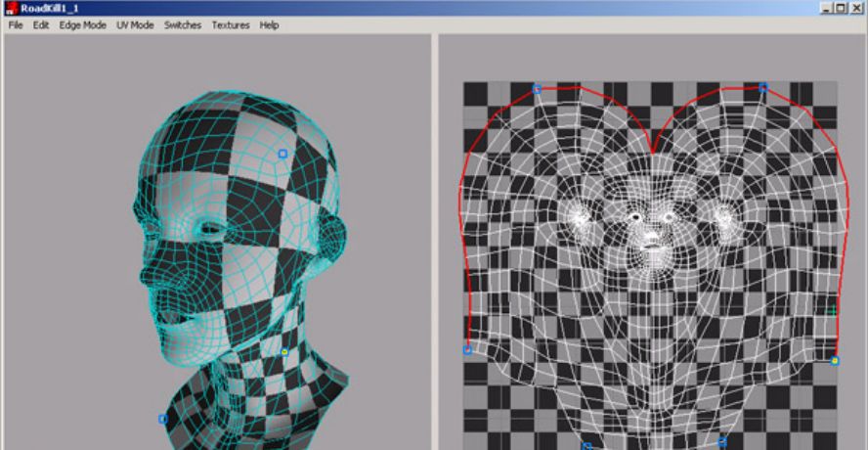This screenshot has width=868, height=450.
Task: Select the yellow-centered UV pin at the red seam's lower-right end
Action: click(x=835, y=361)
